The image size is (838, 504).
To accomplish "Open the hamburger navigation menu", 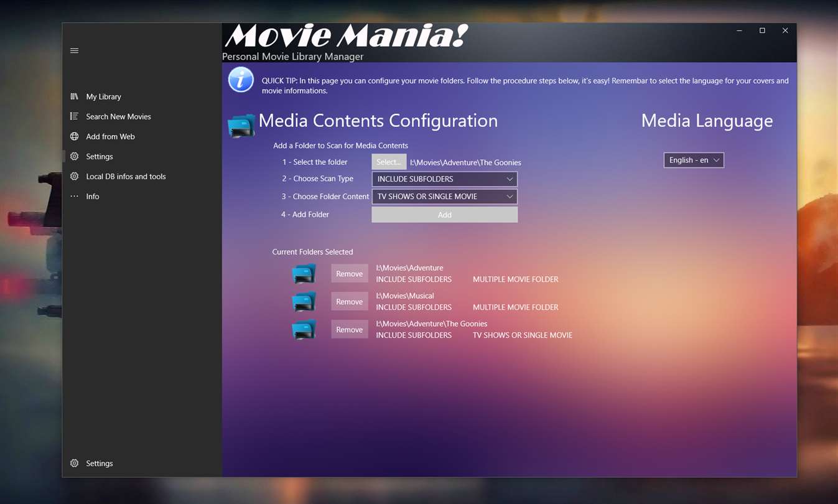I will [x=75, y=51].
